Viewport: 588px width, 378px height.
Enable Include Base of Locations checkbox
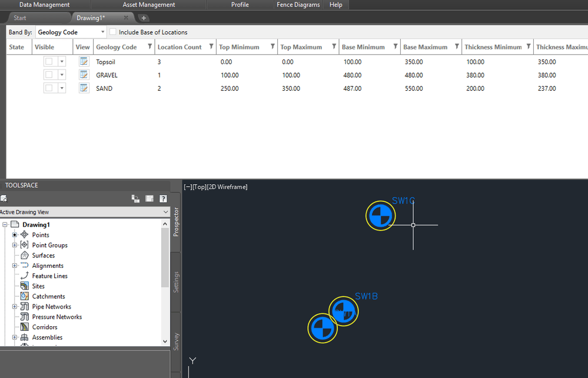tap(113, 32)
